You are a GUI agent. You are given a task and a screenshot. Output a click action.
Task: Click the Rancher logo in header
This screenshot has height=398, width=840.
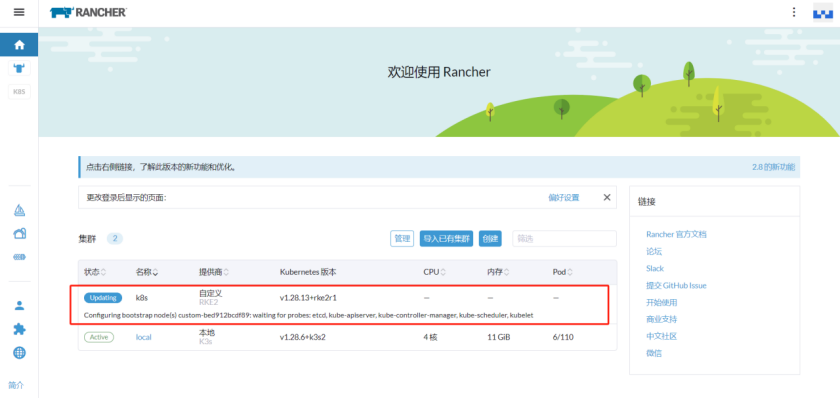coord(88,12)
